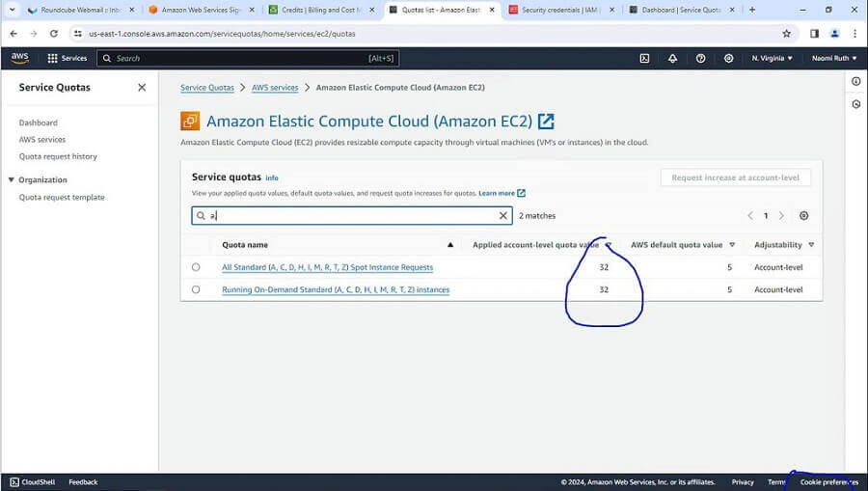The image size is (868, 491).
Task: Open the Chrome three-dot menu
Action: pyautogui.click(x=855, y=34)
